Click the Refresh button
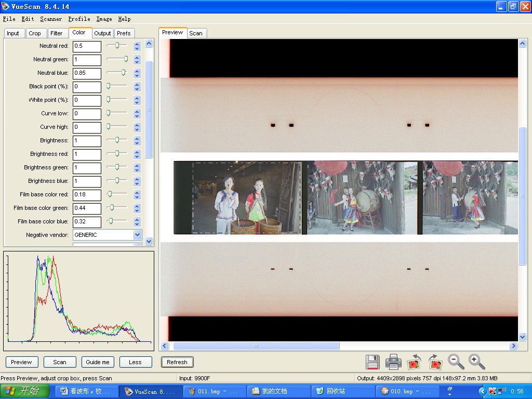The width and height of the screenshot is (532, 399). (177, 362)
